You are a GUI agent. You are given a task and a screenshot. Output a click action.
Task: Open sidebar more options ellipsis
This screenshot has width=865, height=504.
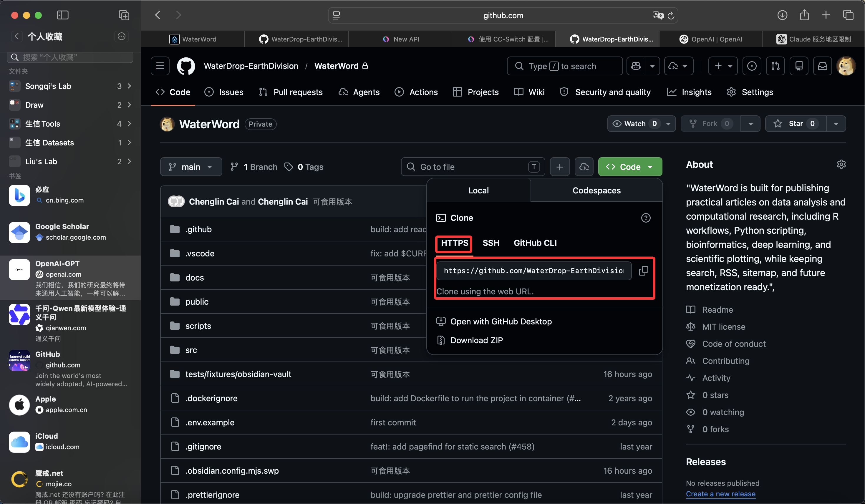click(122, 37)
